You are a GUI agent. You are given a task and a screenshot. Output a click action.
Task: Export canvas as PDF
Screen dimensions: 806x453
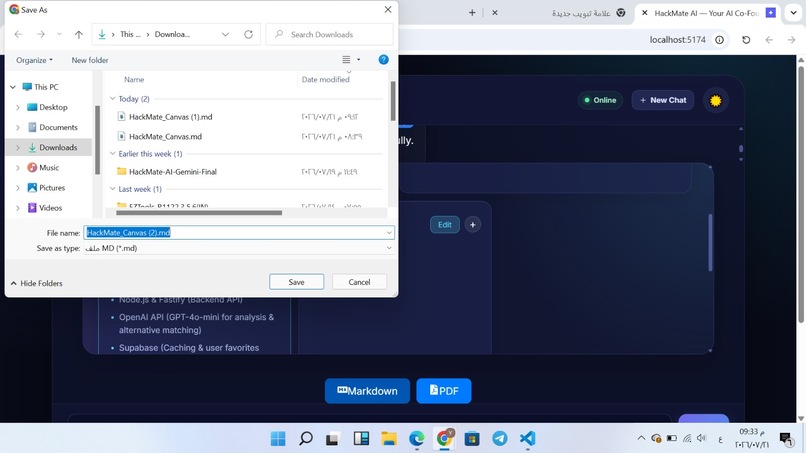pos(444,391)
